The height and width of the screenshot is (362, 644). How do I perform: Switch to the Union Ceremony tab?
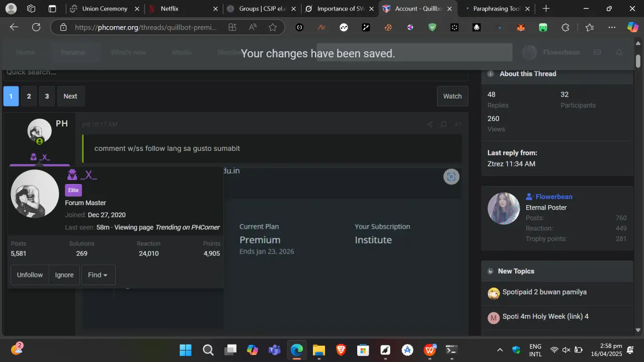105,9
